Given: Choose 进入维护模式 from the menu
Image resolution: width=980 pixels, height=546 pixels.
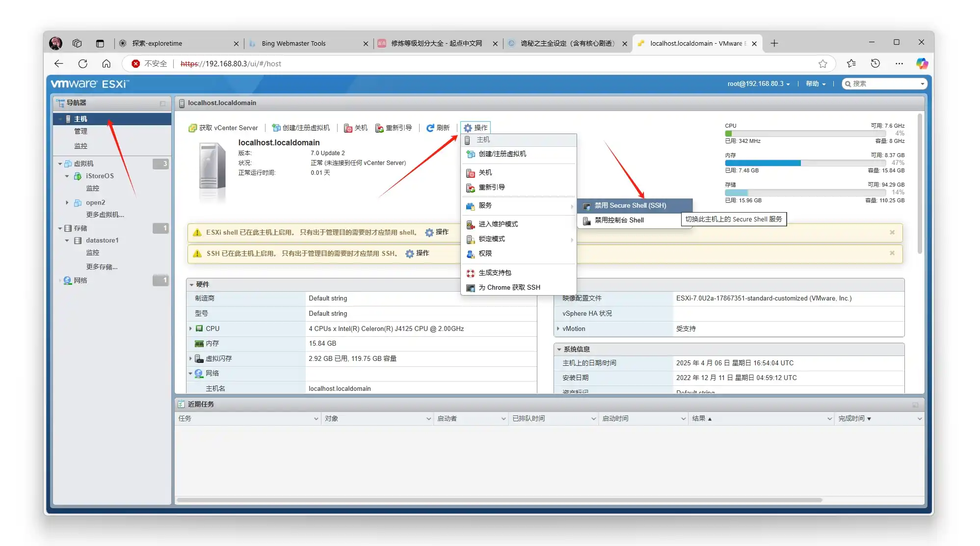Looking at the screenshot, I should pos(518,224).
